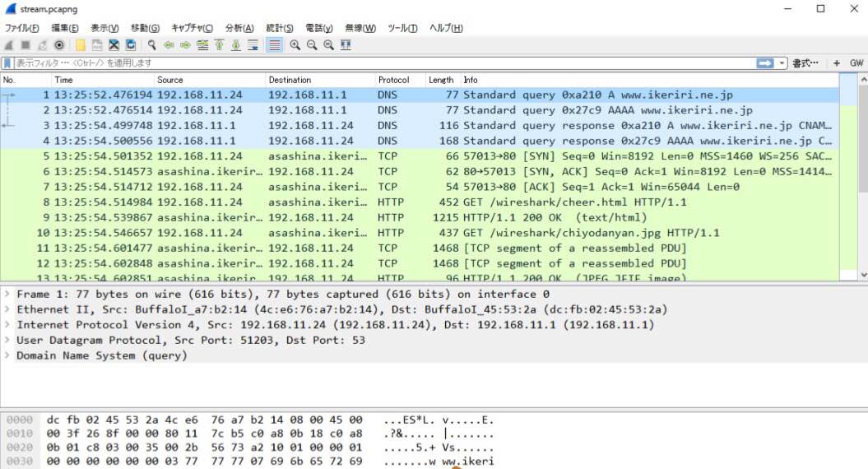Sort by the Source column header

tap(211, 80)
